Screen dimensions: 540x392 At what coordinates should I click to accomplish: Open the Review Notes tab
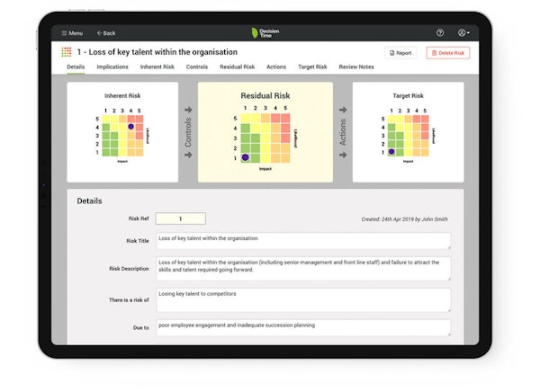[x=355, y=67]
